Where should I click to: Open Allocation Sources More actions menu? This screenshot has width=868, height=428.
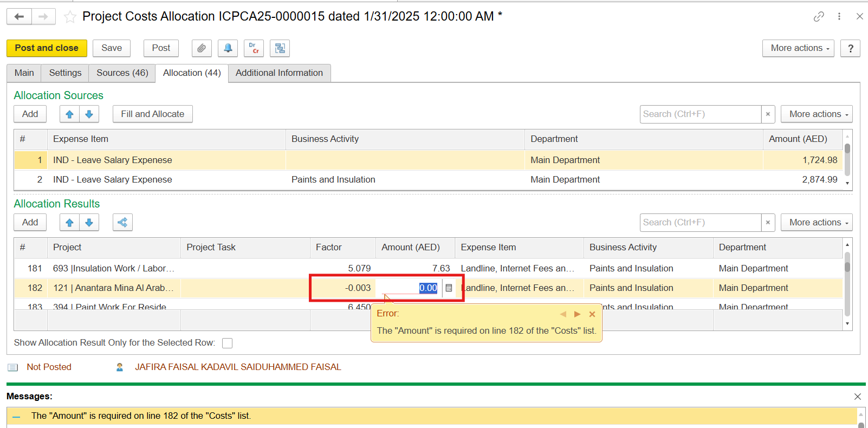[817, 114]
